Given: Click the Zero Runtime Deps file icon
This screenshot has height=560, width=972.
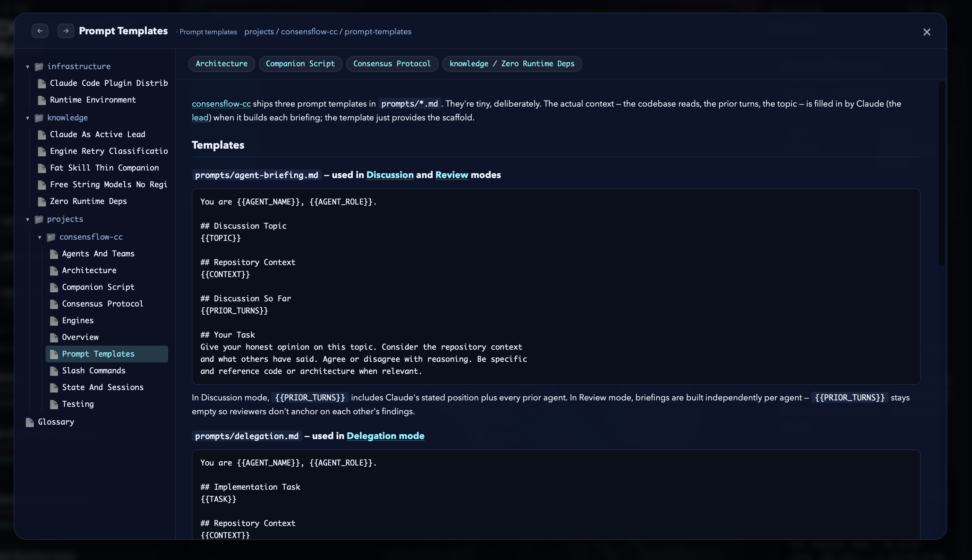Looking at the screenshot, I should pyautogui.click(x=42, y=202).
